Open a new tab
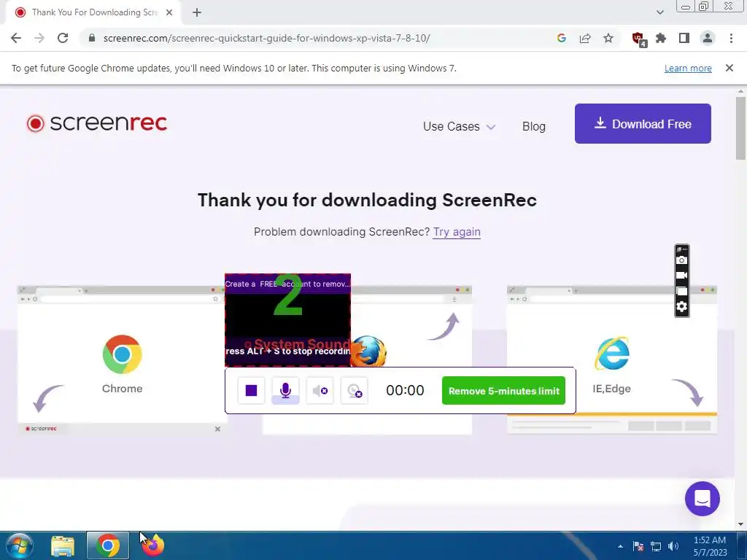 pos(197,12)
